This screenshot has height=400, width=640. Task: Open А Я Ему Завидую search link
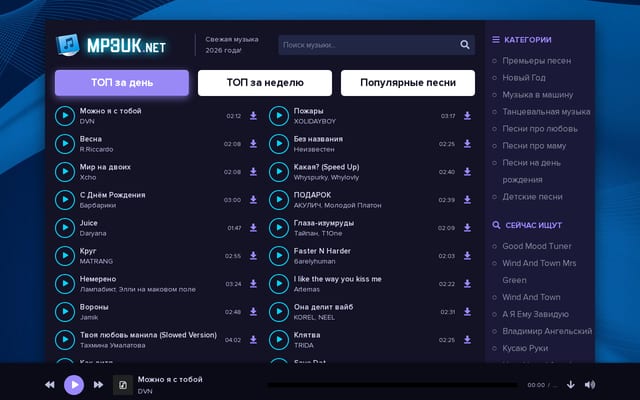pyautogui.click(x=535, y=314)
